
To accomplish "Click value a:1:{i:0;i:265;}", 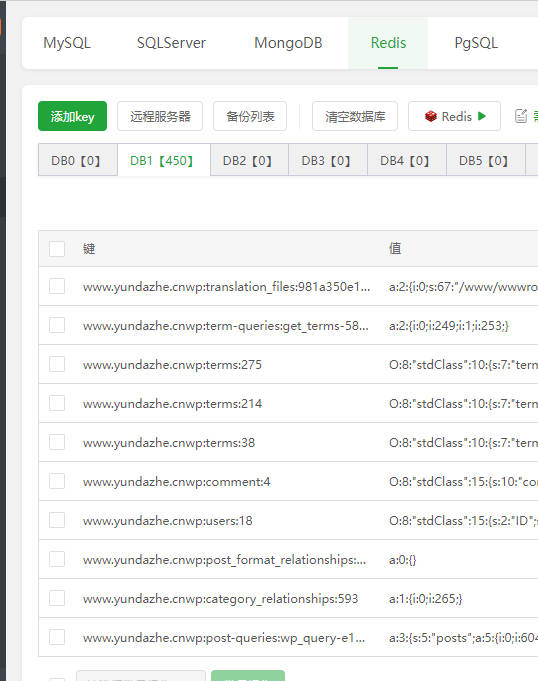I will [426, 599].
